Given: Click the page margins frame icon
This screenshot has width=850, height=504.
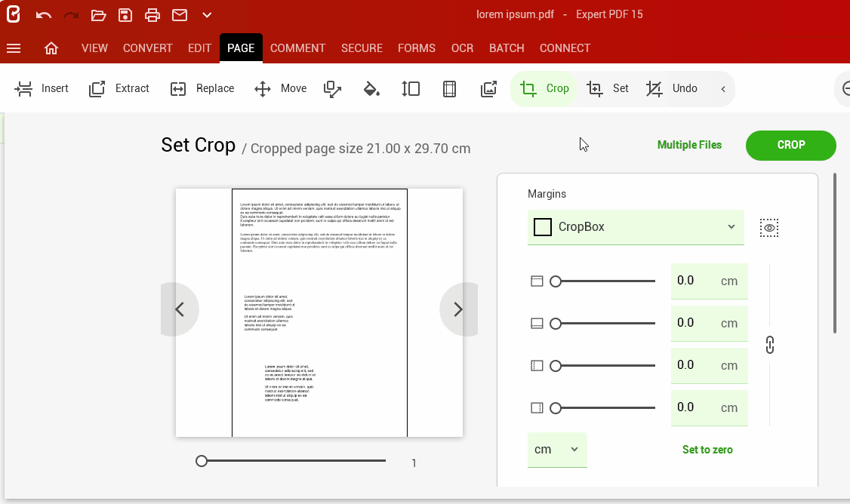Looking at the screenshot, I should [x=449, y=89].
